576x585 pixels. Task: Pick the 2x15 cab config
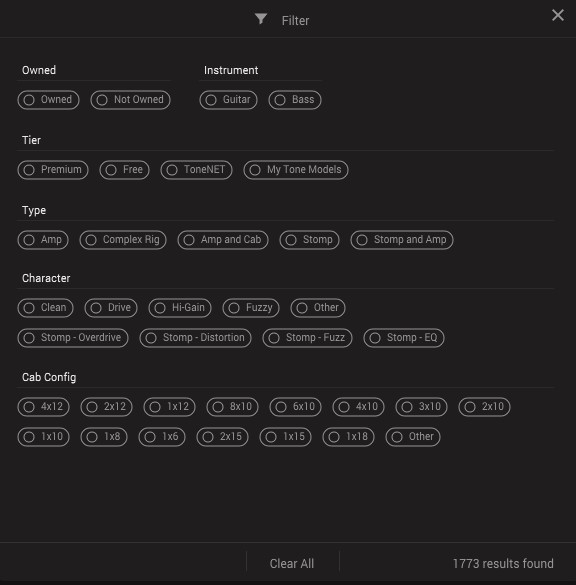click(222, 437)
